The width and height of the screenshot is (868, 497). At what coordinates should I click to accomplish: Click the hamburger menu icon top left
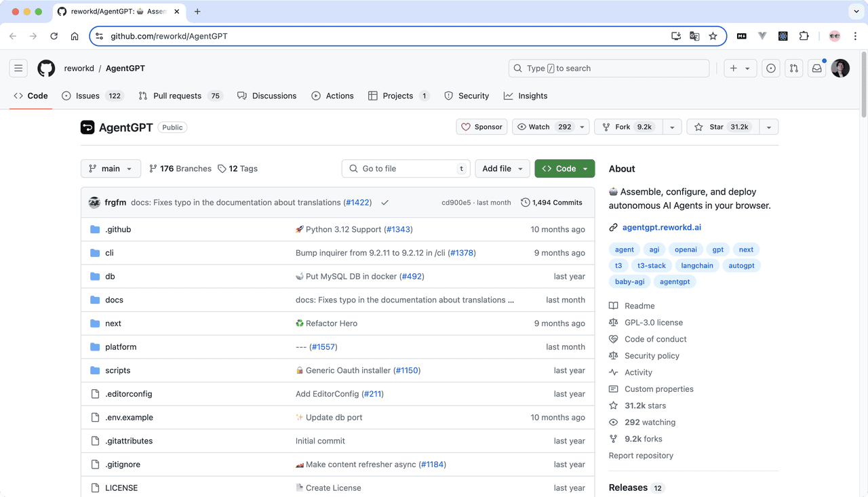click(x=18, y=68)
